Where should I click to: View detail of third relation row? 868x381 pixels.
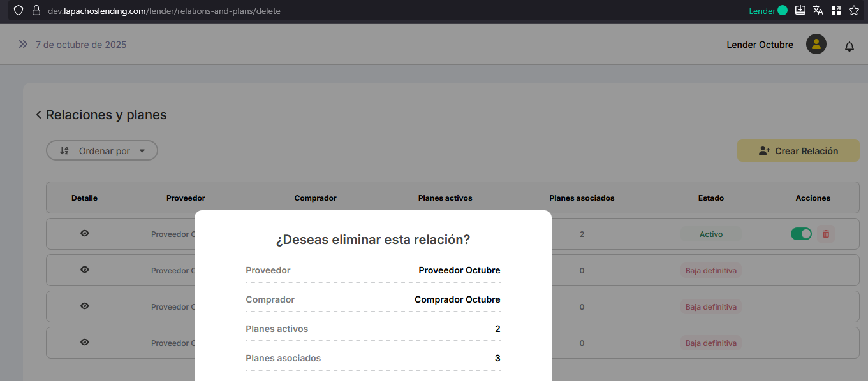coord(84,306)
